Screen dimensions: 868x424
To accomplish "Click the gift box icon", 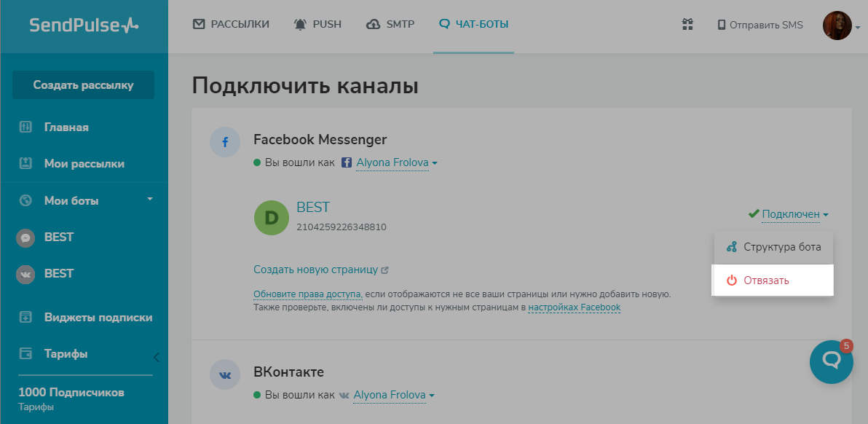I will (x=687, y=24).
